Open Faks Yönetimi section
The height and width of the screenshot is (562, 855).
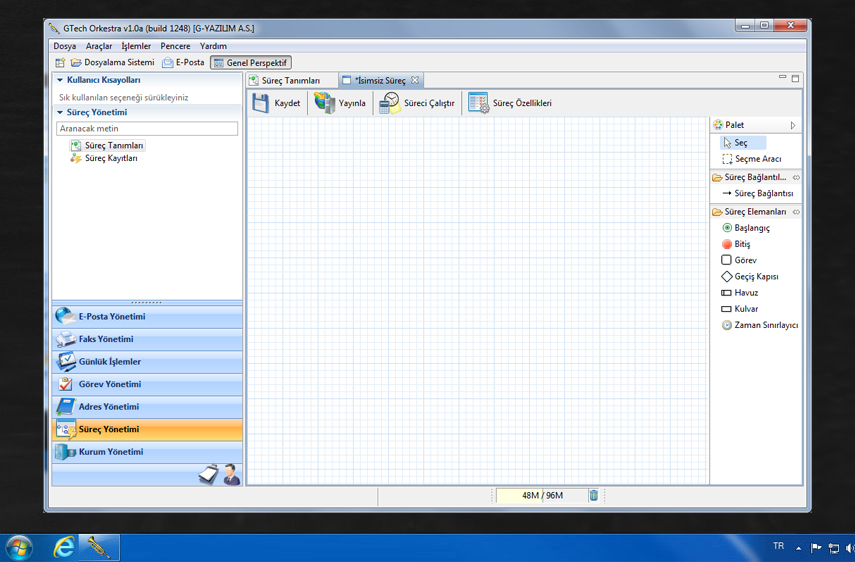[x=147, y=339]
